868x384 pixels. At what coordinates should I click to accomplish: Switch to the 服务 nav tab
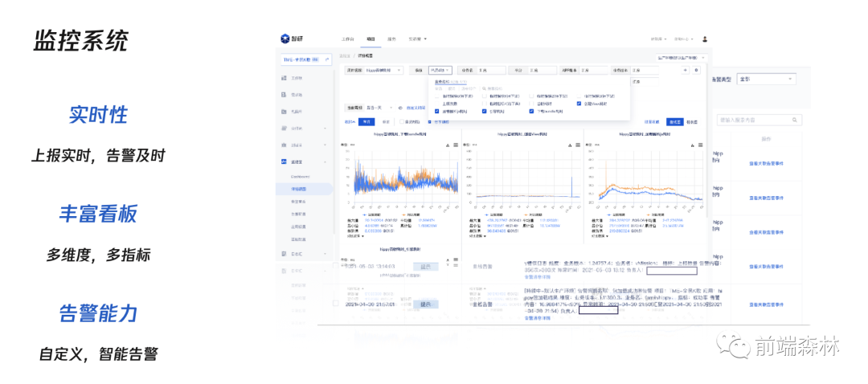click(x=391, y=39)
